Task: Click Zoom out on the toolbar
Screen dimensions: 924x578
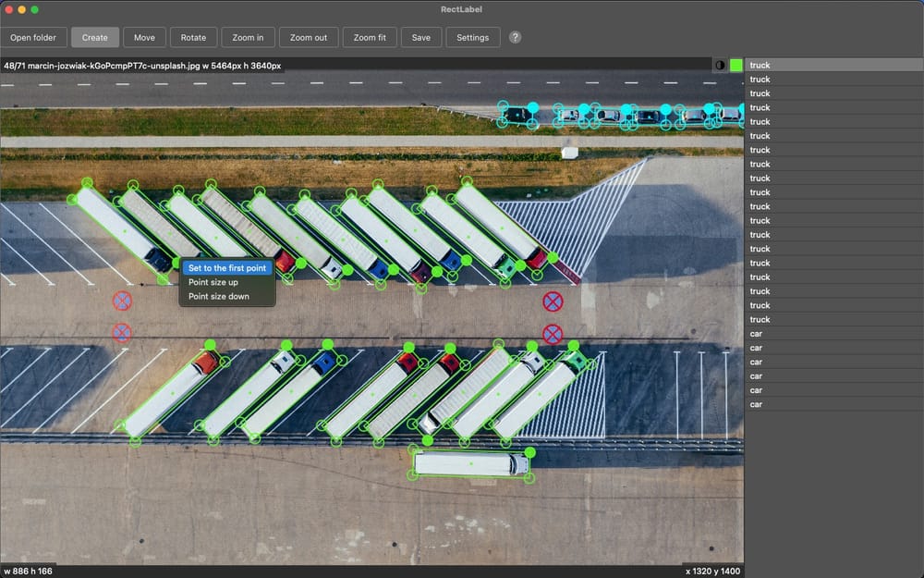Action: [309, 38]
